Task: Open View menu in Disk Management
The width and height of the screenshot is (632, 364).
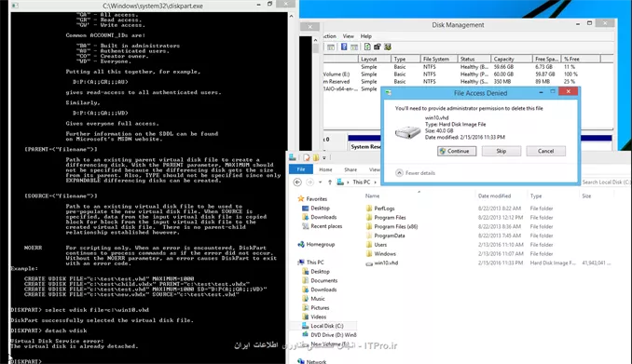Action: coord(349,36)
